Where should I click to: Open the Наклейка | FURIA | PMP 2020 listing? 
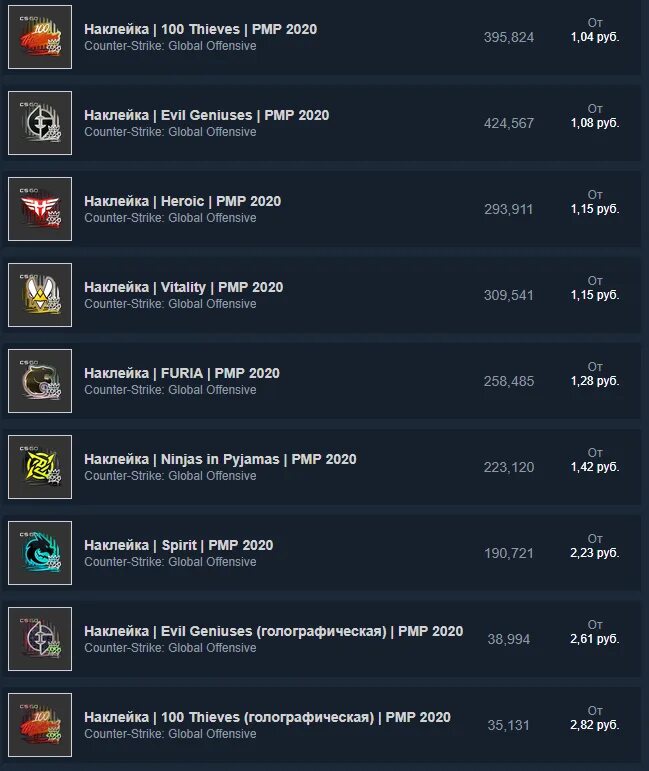[182, 374]
